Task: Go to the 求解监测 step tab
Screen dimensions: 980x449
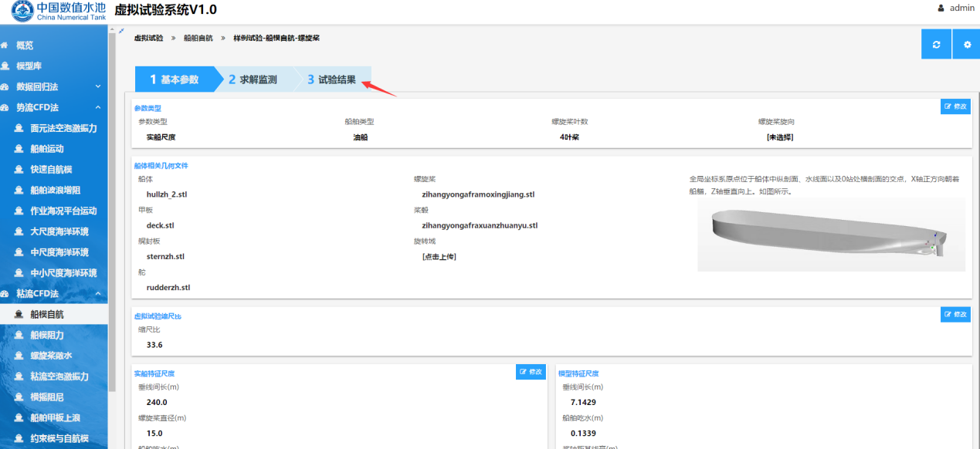Action: point(253,79)
